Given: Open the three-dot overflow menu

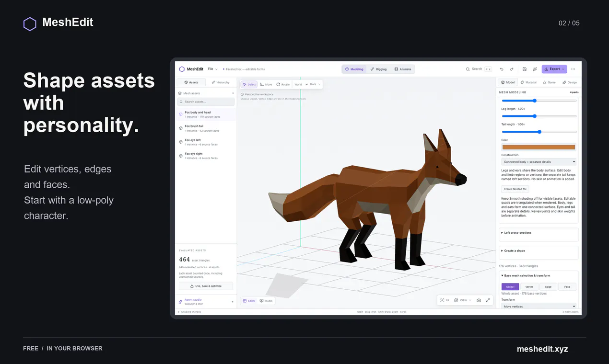Looking at the screenshot, I should tap(573, 69).
